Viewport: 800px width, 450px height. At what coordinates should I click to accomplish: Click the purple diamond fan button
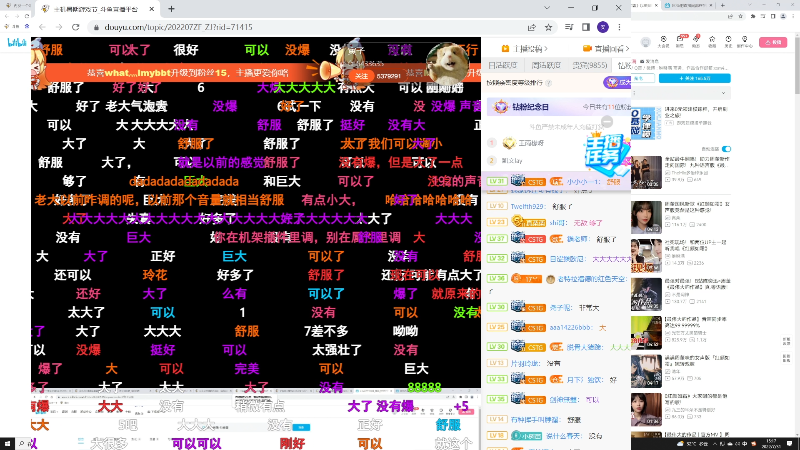pos(617,82)
